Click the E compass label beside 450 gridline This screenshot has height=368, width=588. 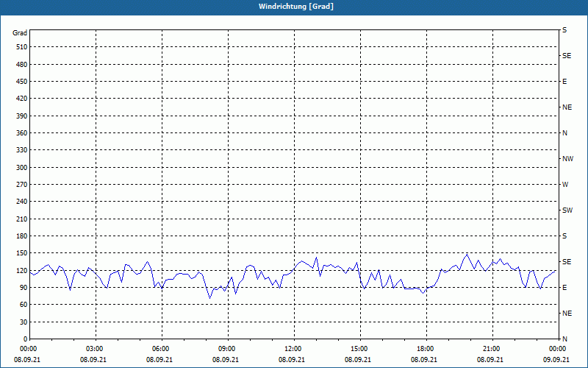click(x=564, y=82)
